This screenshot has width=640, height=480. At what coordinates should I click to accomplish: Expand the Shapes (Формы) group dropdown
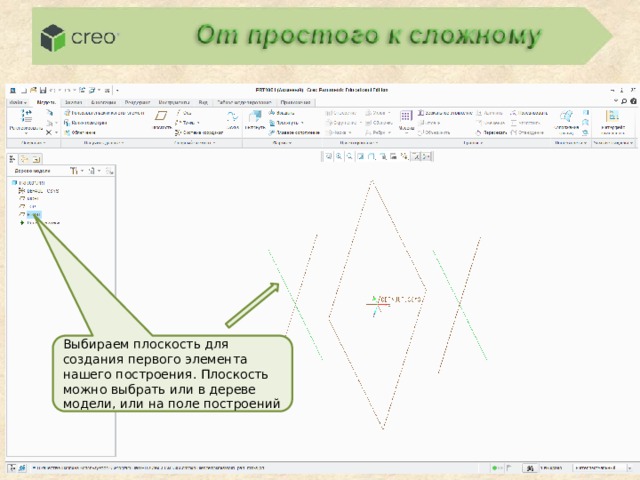click(x=282, y=143)
